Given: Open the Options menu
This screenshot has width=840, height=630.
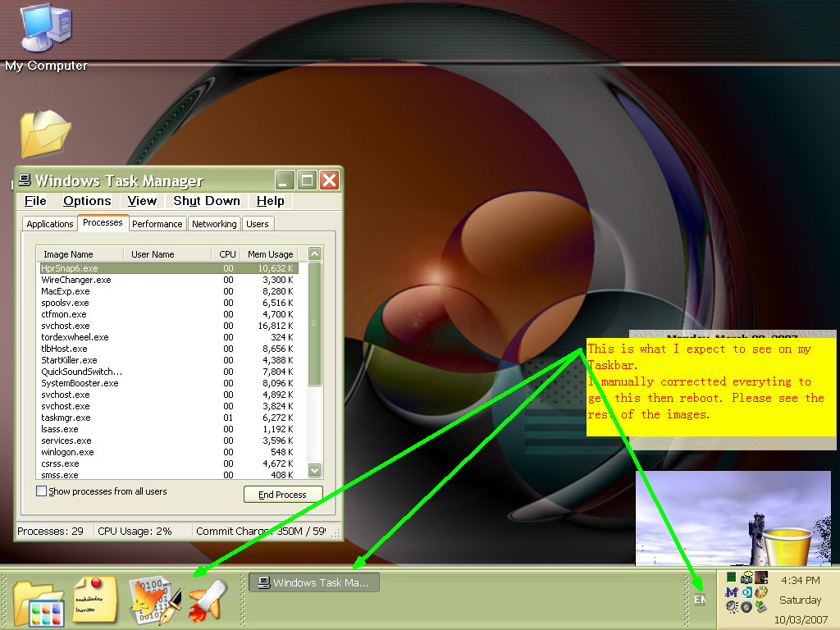Looking at the screenshot, I should tap(87, 201).
